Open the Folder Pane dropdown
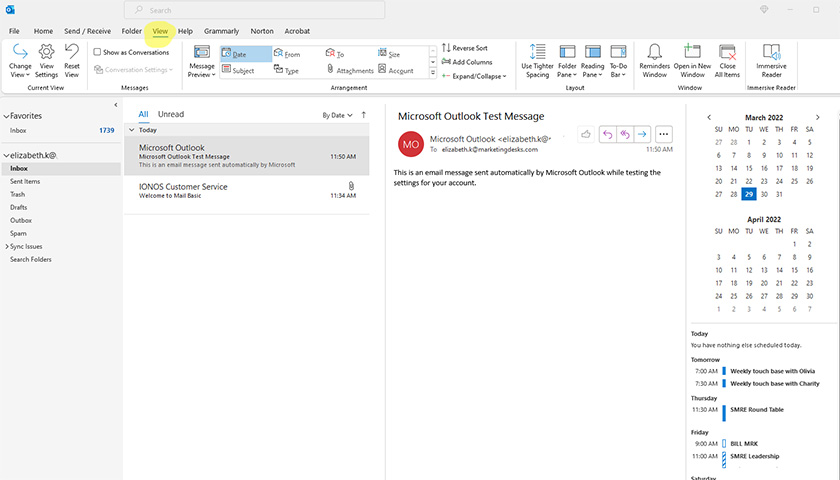Image resolution: width=840 pixels, height=480 pixels. click(567, 60)
